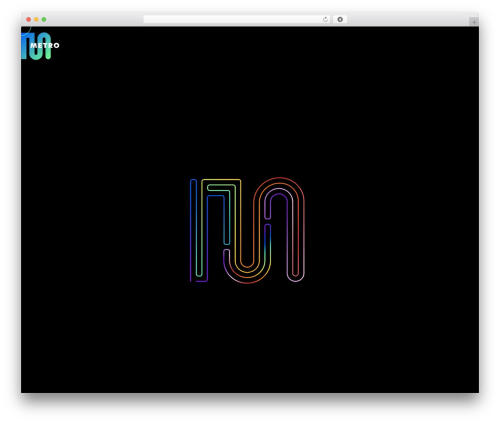Click the download button beside address bar
Image resolution: width=500 pixels, height=423 pixels.
point(340,19)
